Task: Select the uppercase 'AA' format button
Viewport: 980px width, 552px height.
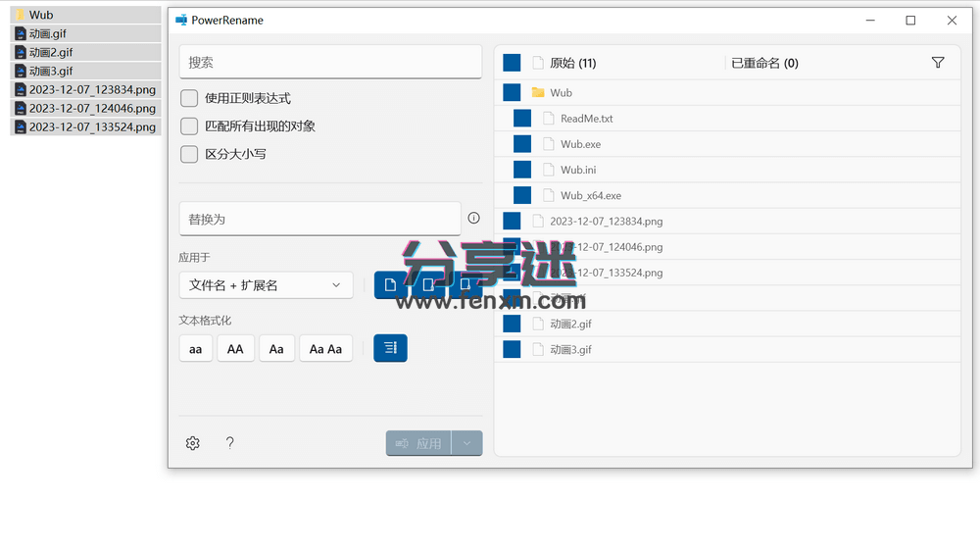Action: [x=235, y=348]
